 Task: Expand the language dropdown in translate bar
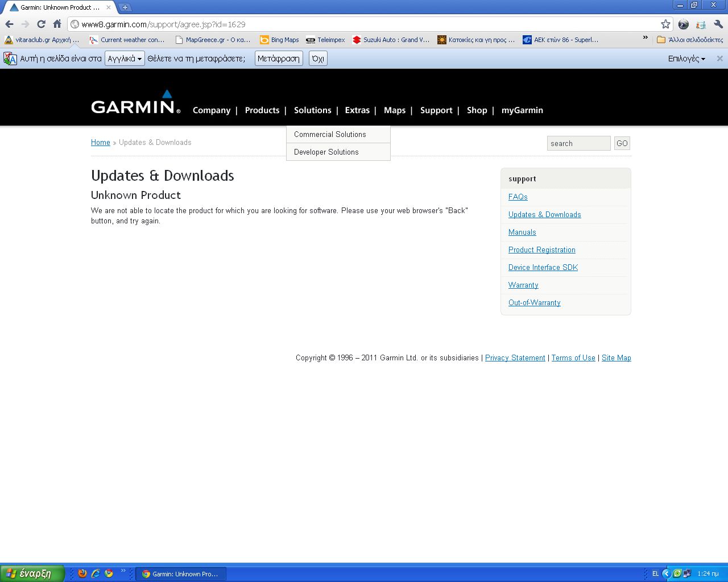[x=125, y=59]
